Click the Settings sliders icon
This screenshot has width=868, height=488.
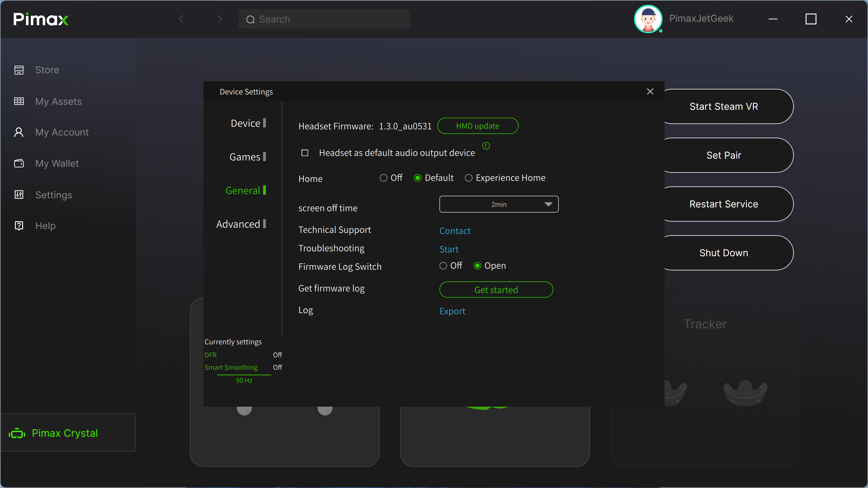pos(19,195)
